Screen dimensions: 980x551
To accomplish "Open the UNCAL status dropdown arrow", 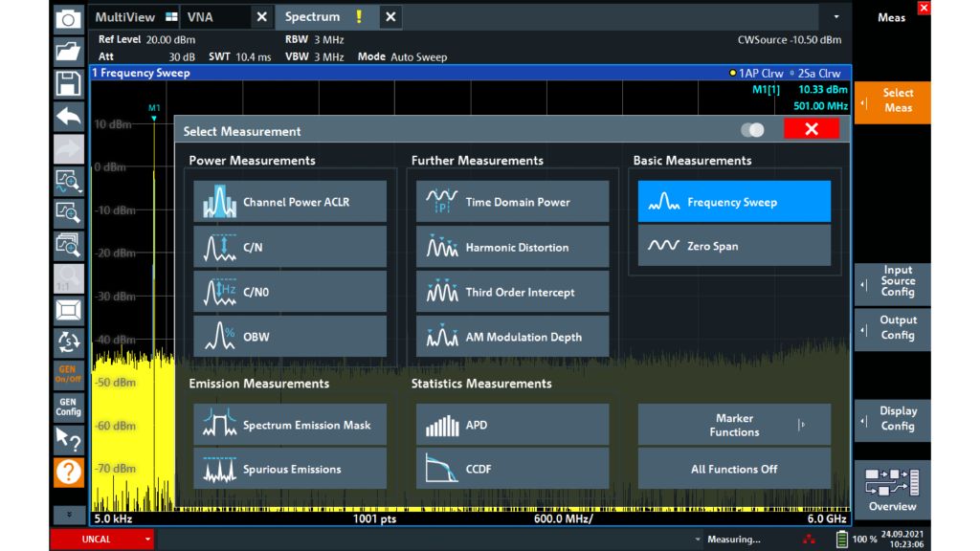I will (x=148, y=540).
